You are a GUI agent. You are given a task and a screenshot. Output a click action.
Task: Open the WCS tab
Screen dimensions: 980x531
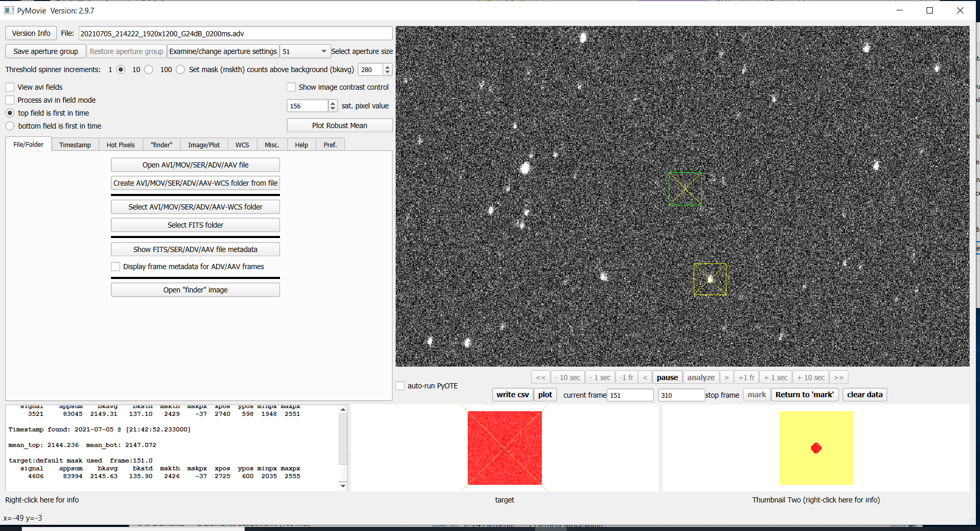[242, 145]
